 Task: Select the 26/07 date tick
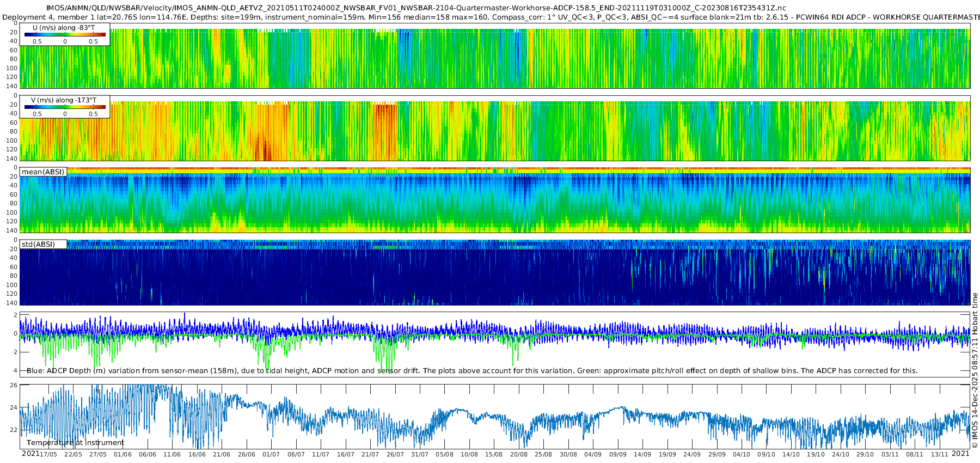(395, 454)
